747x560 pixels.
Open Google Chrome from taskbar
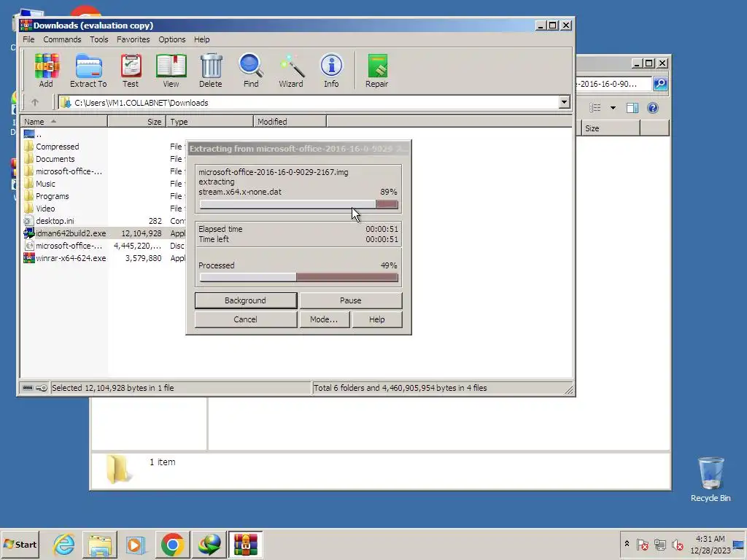172,544
